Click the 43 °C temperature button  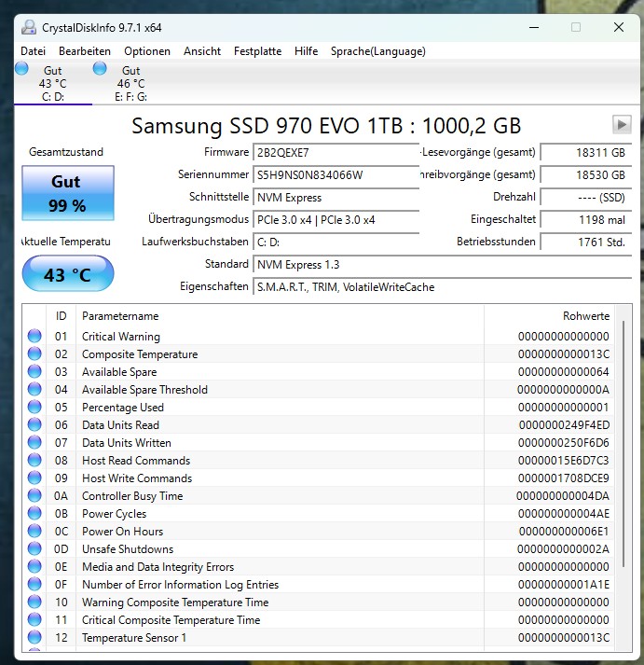click(x=68, y=273)
